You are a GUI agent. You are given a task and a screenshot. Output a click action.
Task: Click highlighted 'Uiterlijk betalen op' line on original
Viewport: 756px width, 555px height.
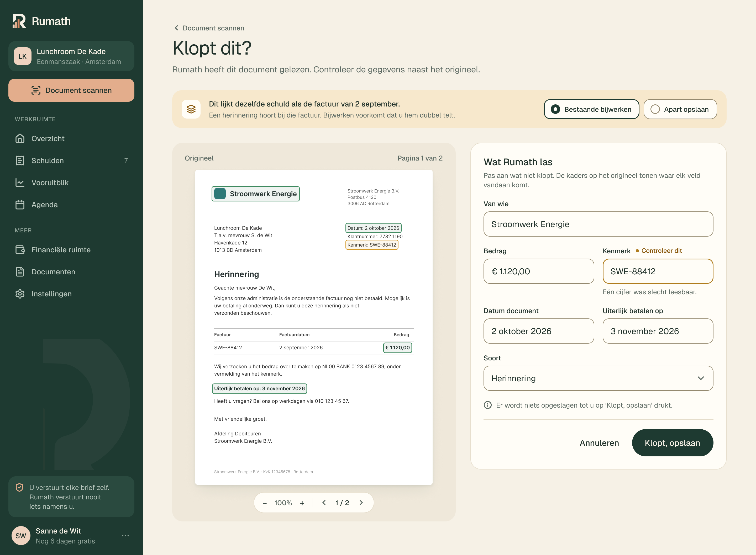tap(259, 389)
